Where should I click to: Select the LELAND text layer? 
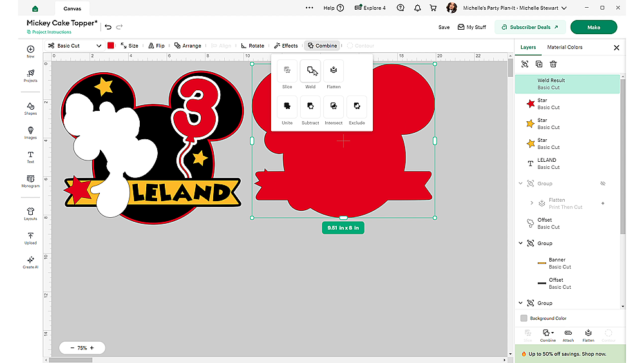pos(567,164)
